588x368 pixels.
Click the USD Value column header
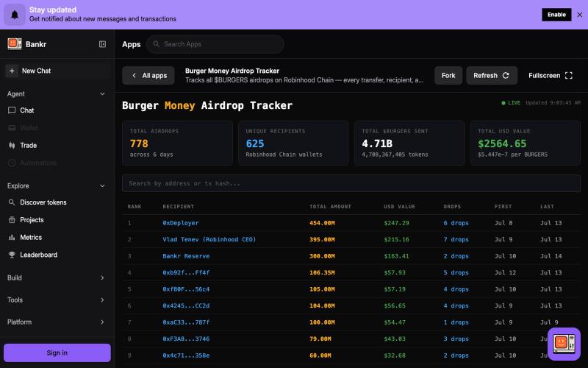(x=399, y=207)
